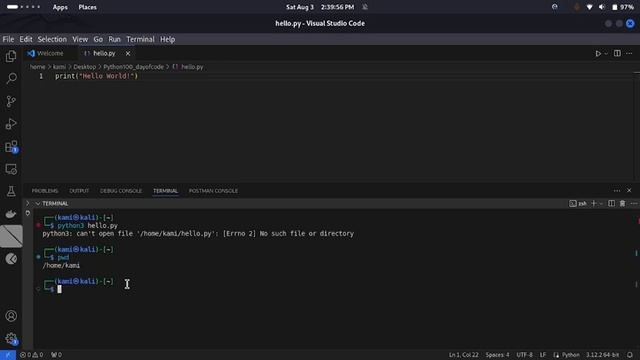Open the Manage gear settings icon
This screenshot has height=360, width=640.
pos(11,338)
